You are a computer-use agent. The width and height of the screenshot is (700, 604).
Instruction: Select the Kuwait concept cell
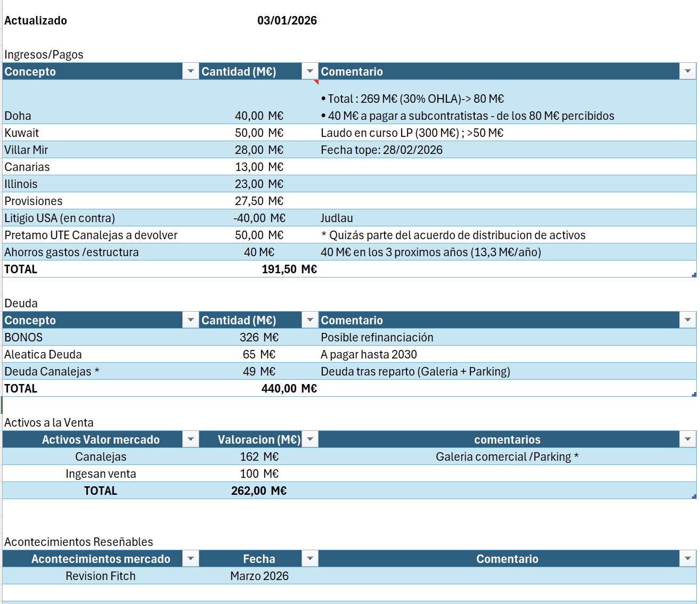coord(22,133)
